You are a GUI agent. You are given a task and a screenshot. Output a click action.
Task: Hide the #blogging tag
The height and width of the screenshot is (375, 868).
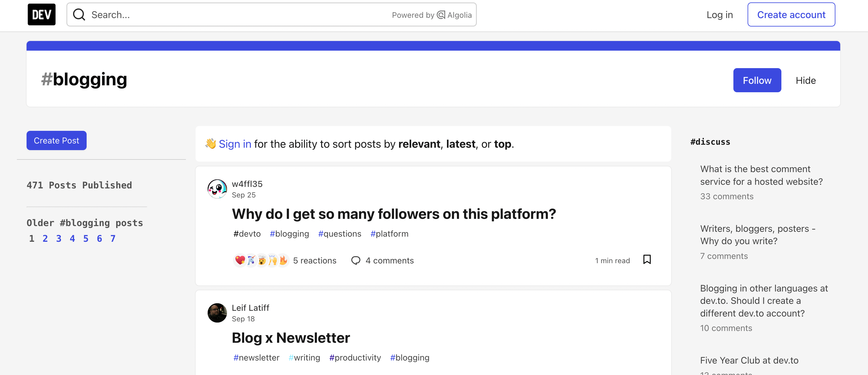tap(805, 80)
